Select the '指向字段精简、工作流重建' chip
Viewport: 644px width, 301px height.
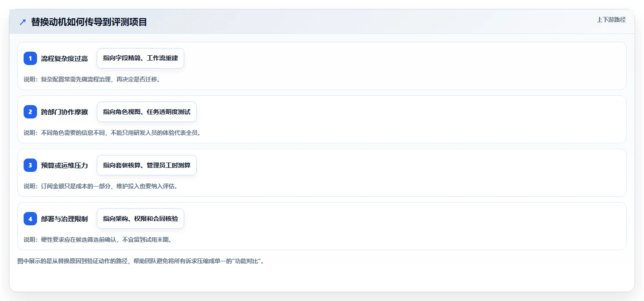click(140, 58)
